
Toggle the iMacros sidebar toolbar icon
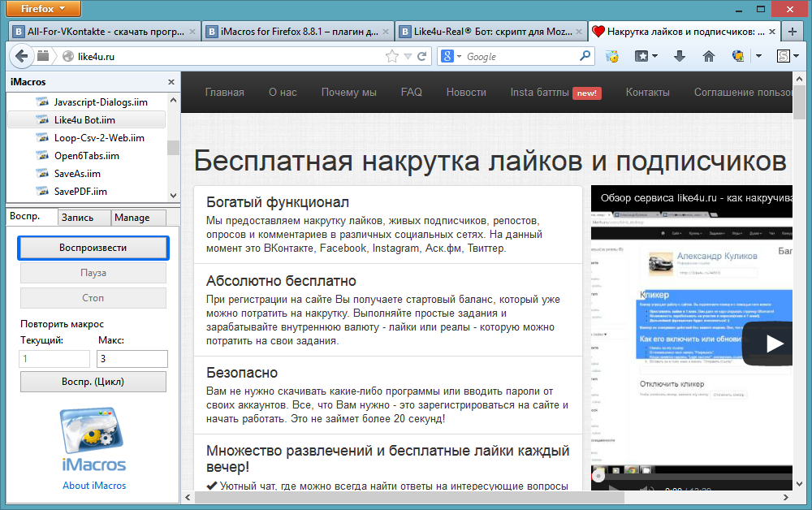pos(612,56)
